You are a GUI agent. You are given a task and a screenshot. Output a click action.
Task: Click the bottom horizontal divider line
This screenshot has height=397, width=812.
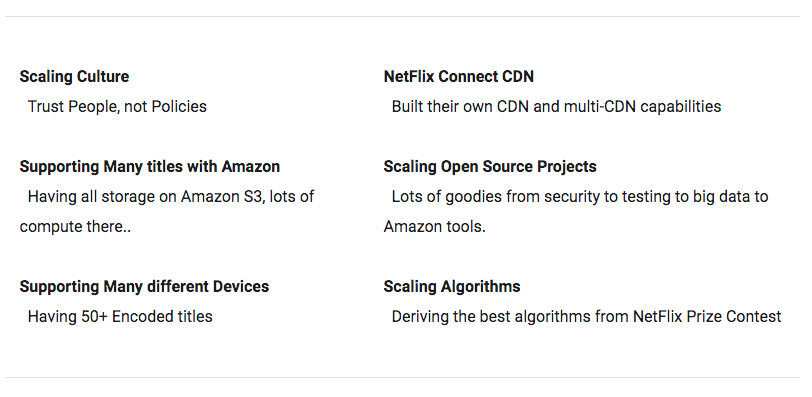(402, 377)
